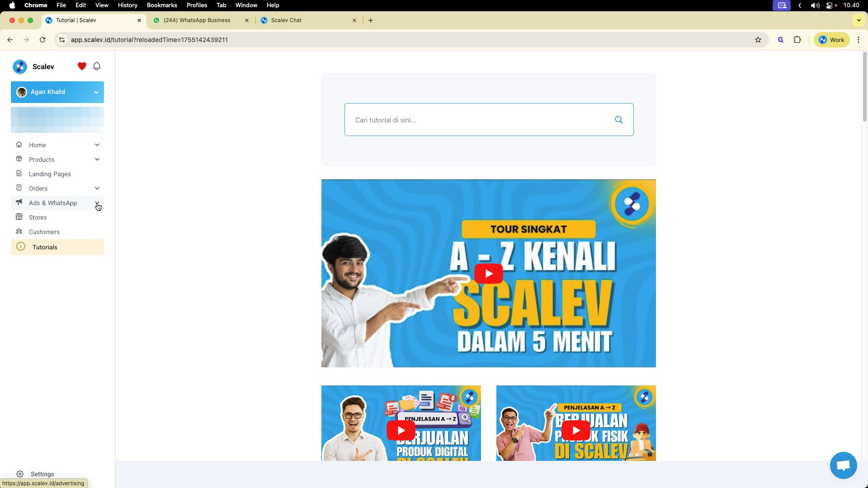Click the tutorial search field
The width and height of the screenshot is (868, 488).
[479, 120]
